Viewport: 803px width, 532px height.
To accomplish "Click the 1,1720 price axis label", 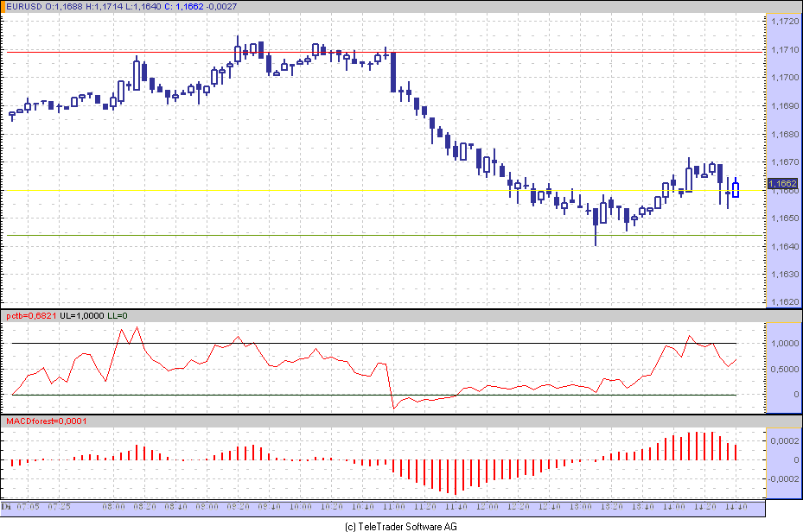I will click(785, 22).
